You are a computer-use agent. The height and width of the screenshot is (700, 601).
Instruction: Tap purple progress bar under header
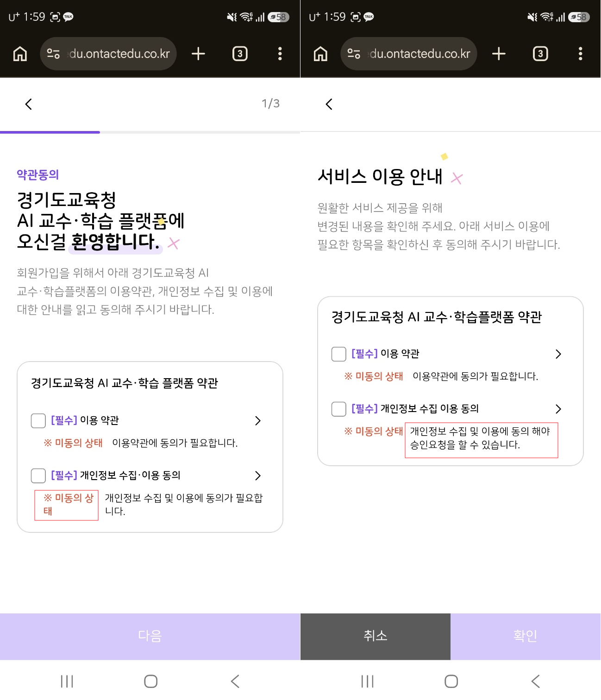click(x=50, y=132)
